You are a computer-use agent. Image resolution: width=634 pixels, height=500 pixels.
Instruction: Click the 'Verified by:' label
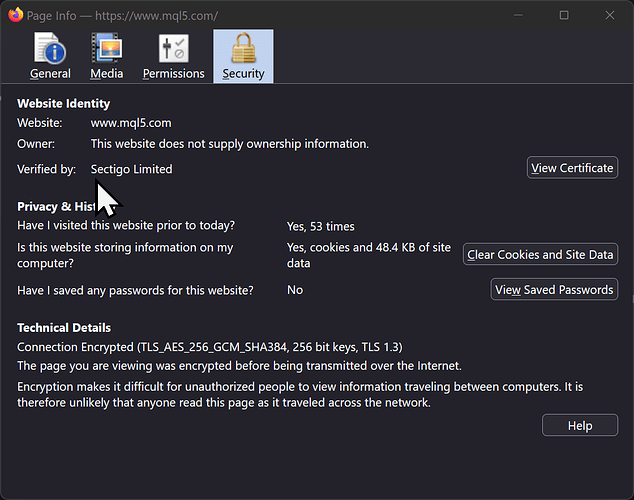46,169
